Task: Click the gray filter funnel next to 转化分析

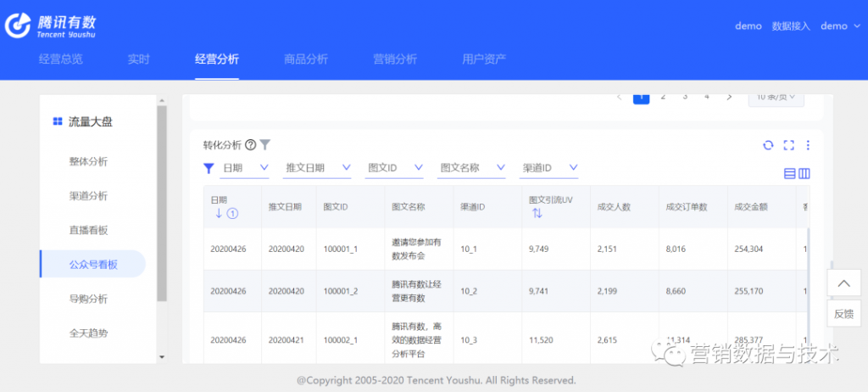Action: tap(265, 145)
